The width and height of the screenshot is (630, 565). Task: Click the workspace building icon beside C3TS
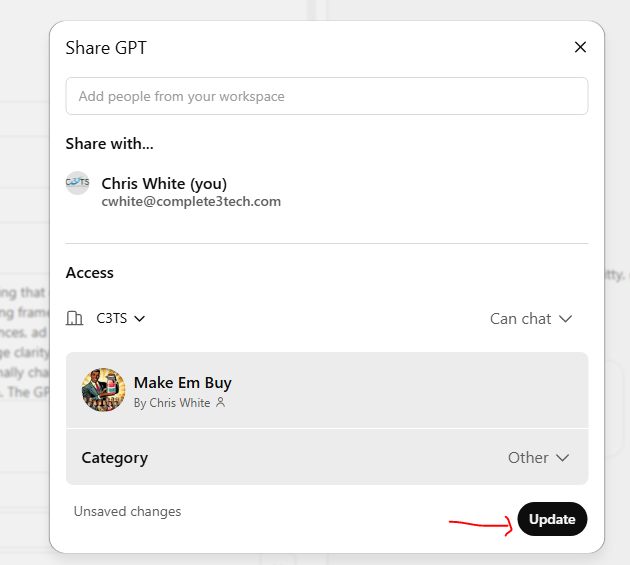tap(74, 318)
